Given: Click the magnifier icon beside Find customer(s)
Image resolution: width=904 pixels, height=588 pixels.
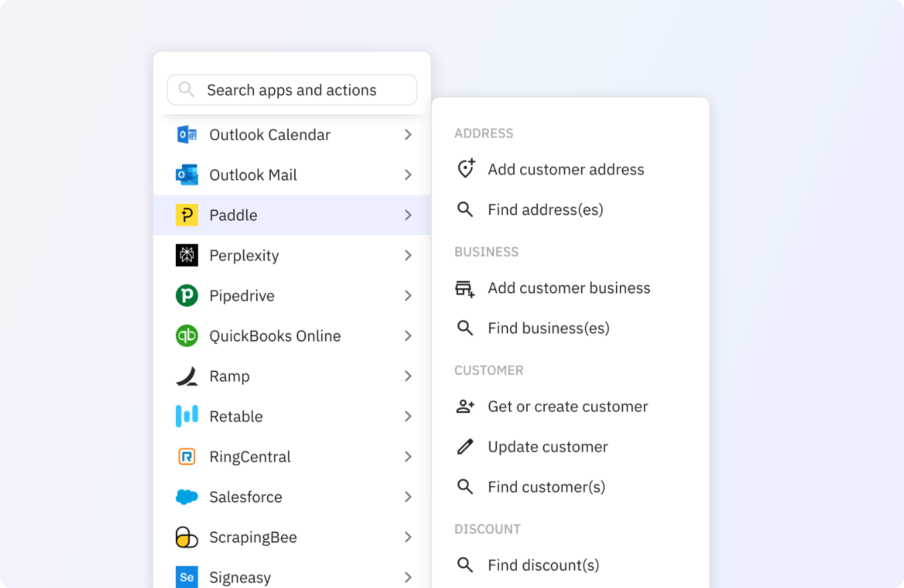Looking at the screenshot, I should (x=465, y=486).
